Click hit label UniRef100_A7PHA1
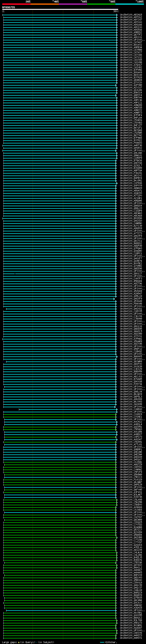The image size is (146, 644). tap(131, 339)
